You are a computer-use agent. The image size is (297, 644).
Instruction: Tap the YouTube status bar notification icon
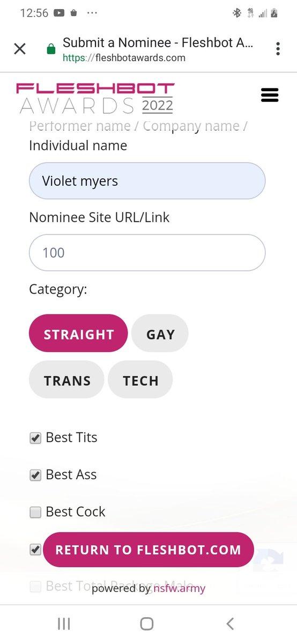pyautogui.click(x=59, y=13)
